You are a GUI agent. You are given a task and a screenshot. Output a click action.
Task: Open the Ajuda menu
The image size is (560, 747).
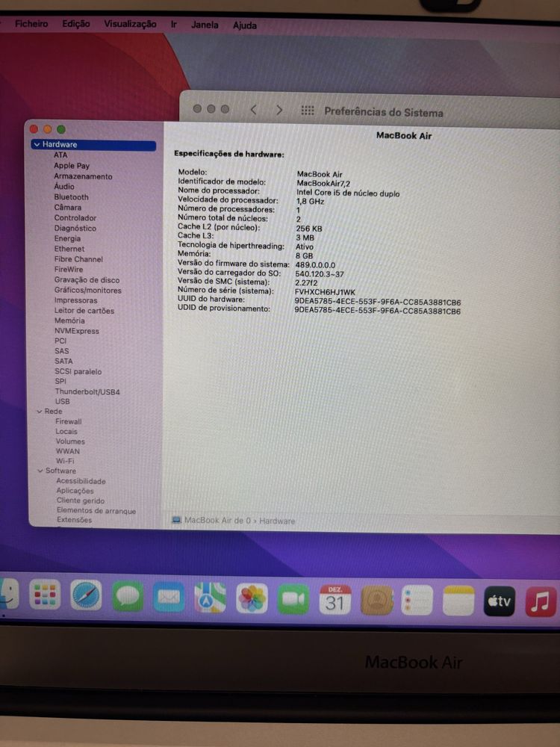[245, 25]
